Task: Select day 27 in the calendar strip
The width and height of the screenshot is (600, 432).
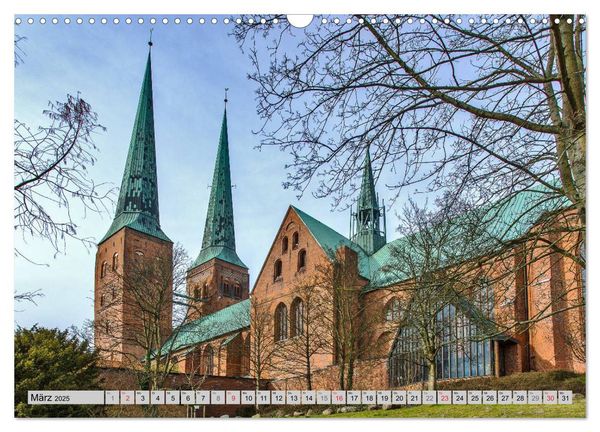Action: 505,398
